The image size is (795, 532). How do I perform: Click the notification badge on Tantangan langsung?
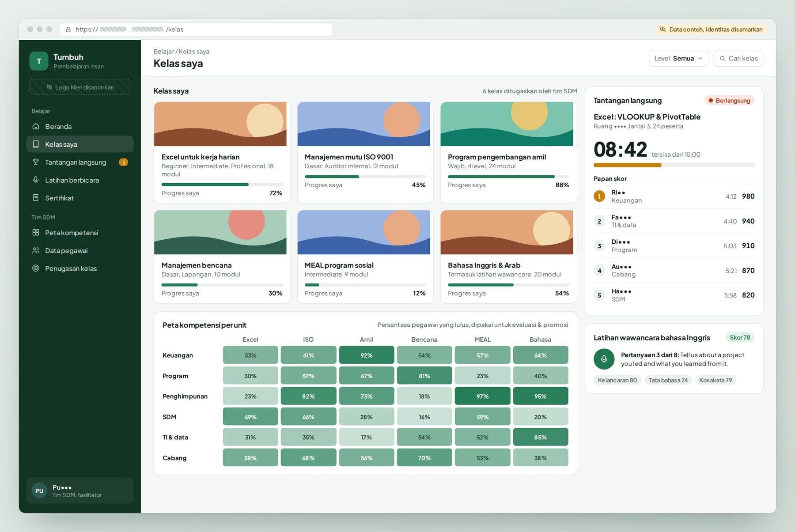tap(124, 162)
